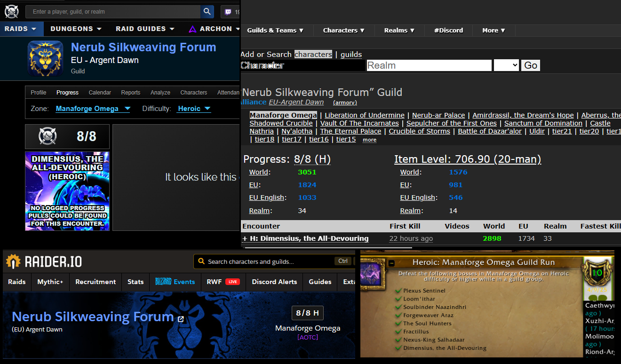The height and width of the screenshot is (364, 621).
Task: Click the Raider.IO gear logo
Action: click(x=13, y=261)
